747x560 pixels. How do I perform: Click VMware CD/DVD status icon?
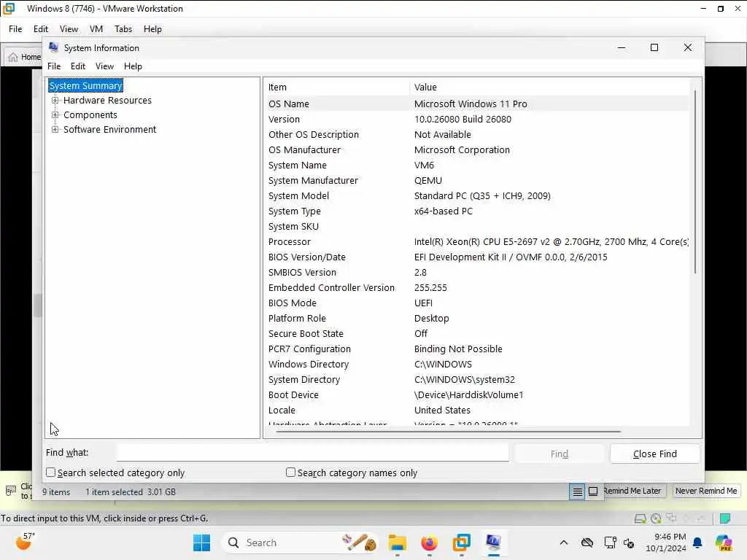(x=656, y=518)
